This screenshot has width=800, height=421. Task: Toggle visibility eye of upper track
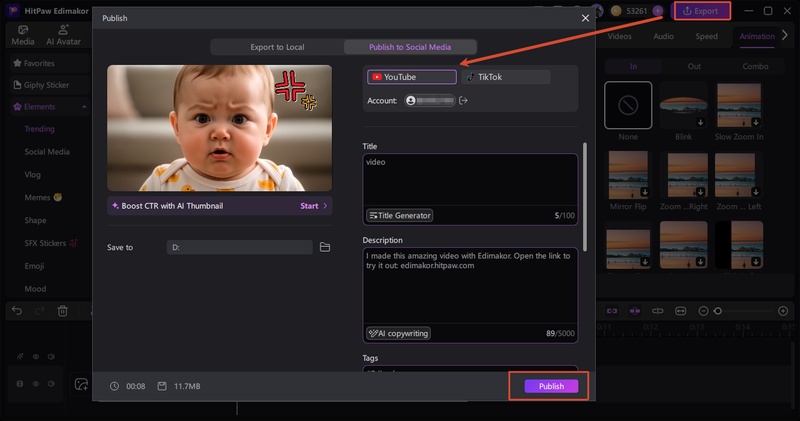point(36,357)
